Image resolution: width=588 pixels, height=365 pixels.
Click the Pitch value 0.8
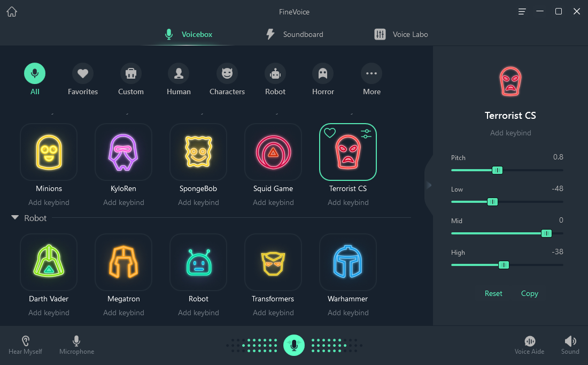click(558, 157)
